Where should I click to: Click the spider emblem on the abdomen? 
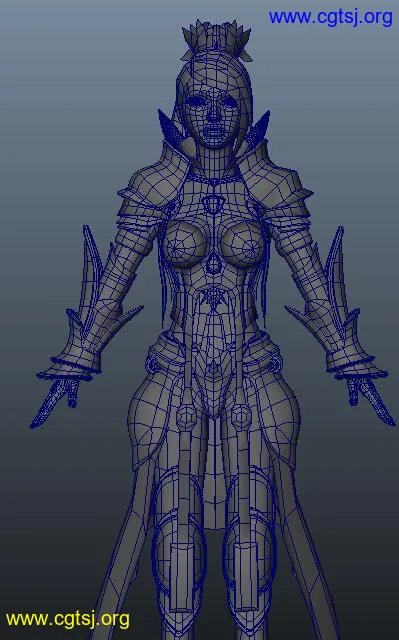tap(213, 299)
